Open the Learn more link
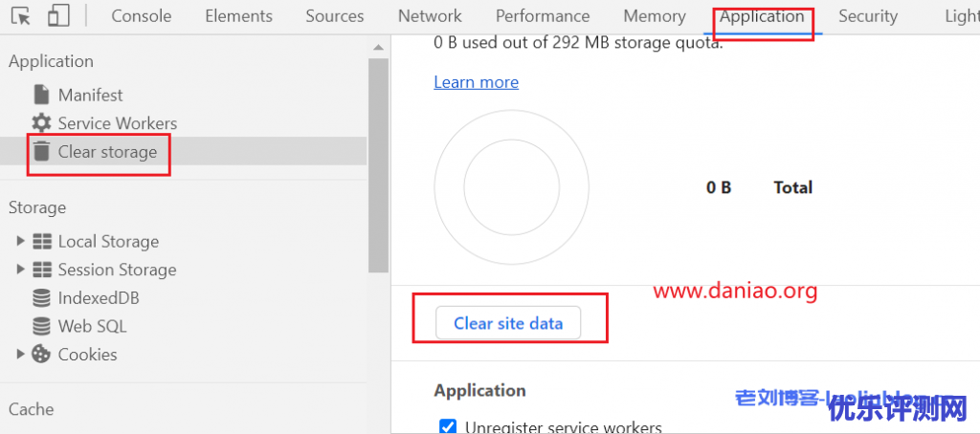Image resolution: width=980 pixels, height=434 pixels. [476, 82]
